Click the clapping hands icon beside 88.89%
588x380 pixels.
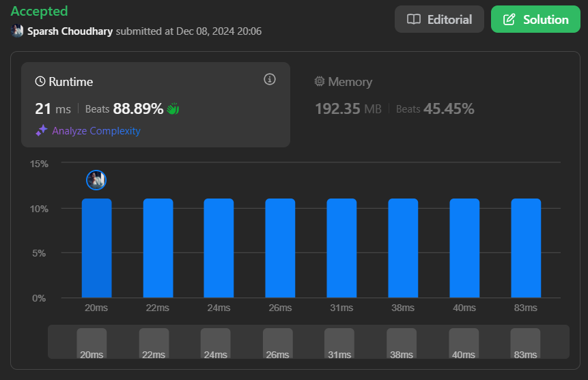click(173, 108)
